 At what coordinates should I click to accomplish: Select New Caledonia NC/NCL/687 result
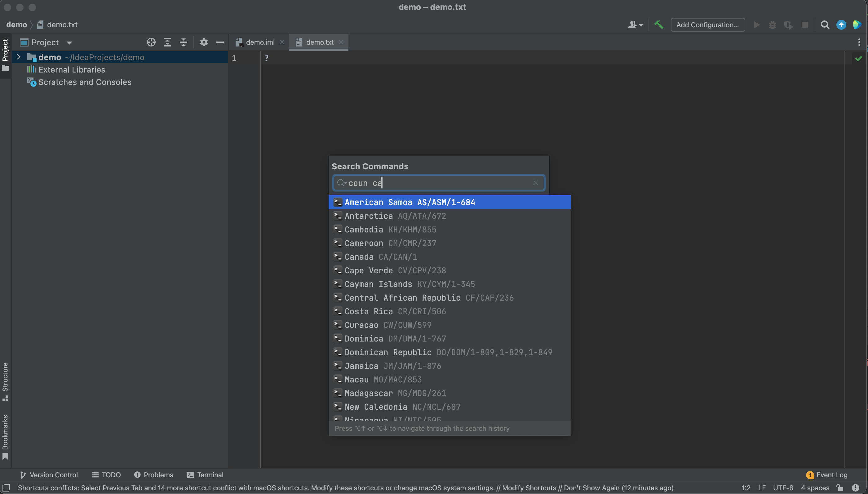pos(449,407)
